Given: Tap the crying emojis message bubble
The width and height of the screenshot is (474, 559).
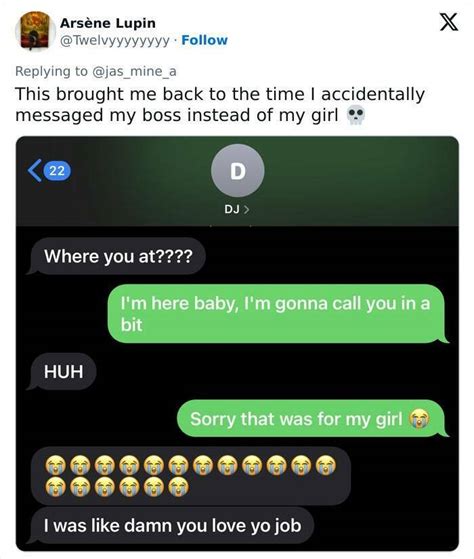Looking at the screenshot, I should pyautogui.click(x=191, y=476).
